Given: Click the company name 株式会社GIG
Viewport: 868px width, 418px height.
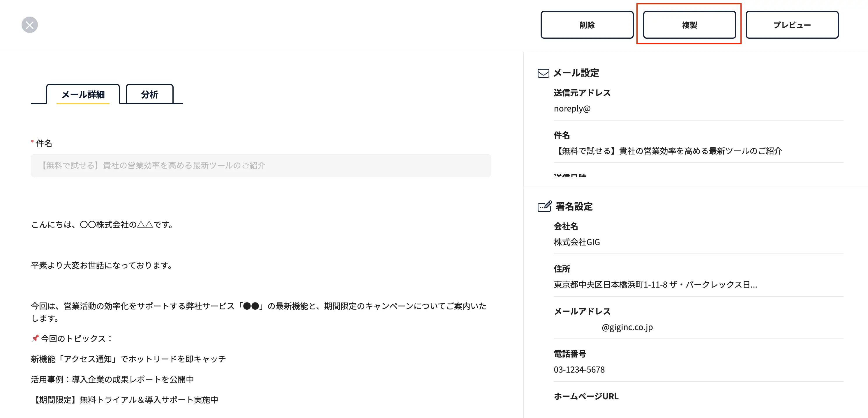Looking at the screenshot, I should pyautogui.click(x=576, y=242).
